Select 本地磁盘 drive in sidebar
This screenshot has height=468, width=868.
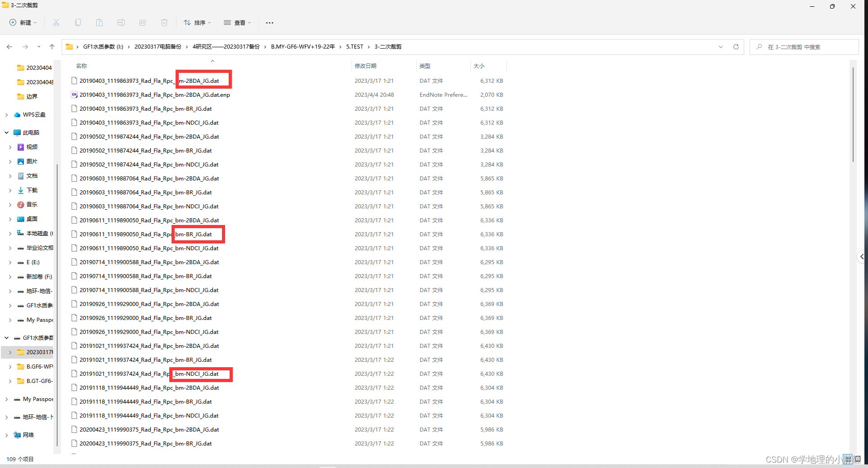tap(35, 234)
